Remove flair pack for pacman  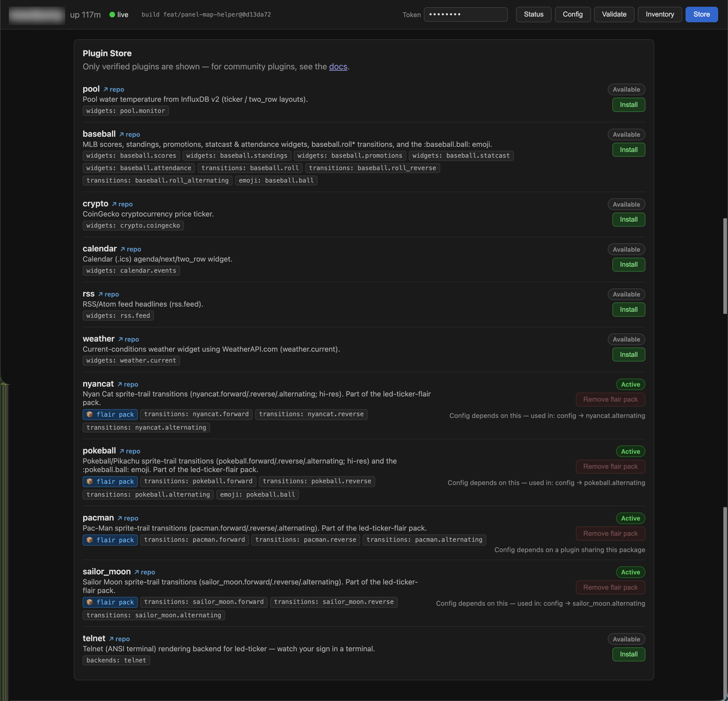[610, 534]
